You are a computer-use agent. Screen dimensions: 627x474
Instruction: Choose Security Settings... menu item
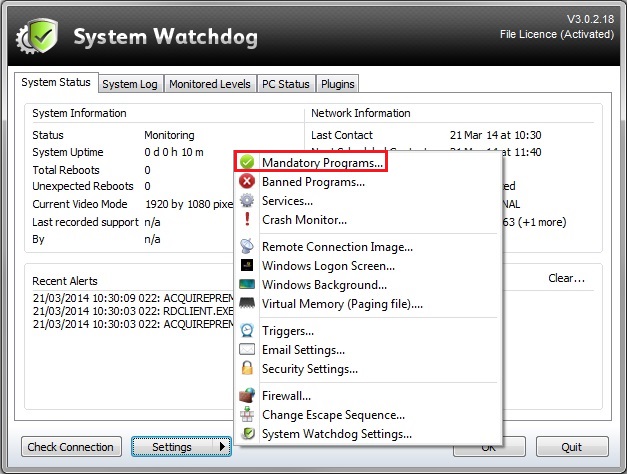[368, 368]
